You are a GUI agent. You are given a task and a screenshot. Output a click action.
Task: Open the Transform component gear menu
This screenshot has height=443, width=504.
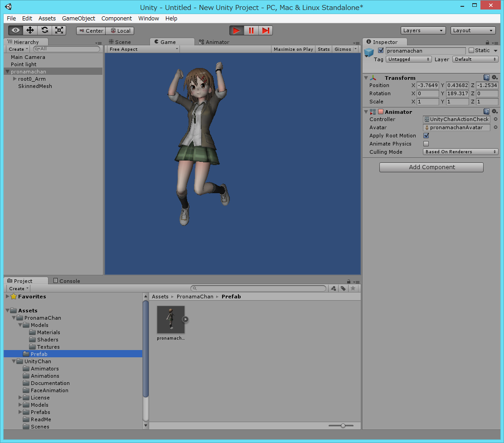494,78
